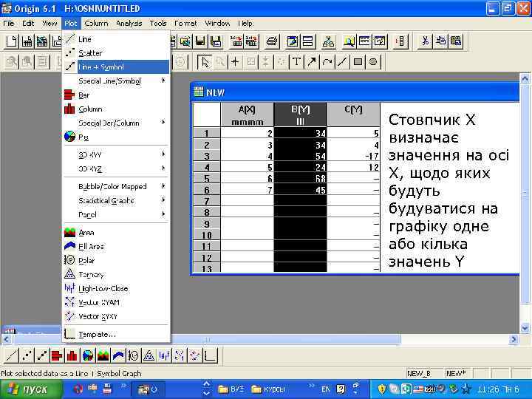
Task: Click the Print toolbar icon
Action: point(271,41)
